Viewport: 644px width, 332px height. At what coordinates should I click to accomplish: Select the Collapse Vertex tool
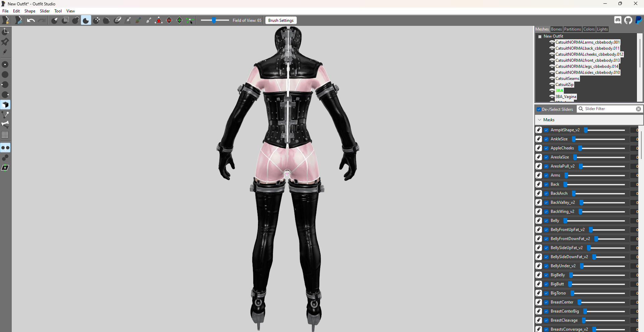[x=159, y=20]
